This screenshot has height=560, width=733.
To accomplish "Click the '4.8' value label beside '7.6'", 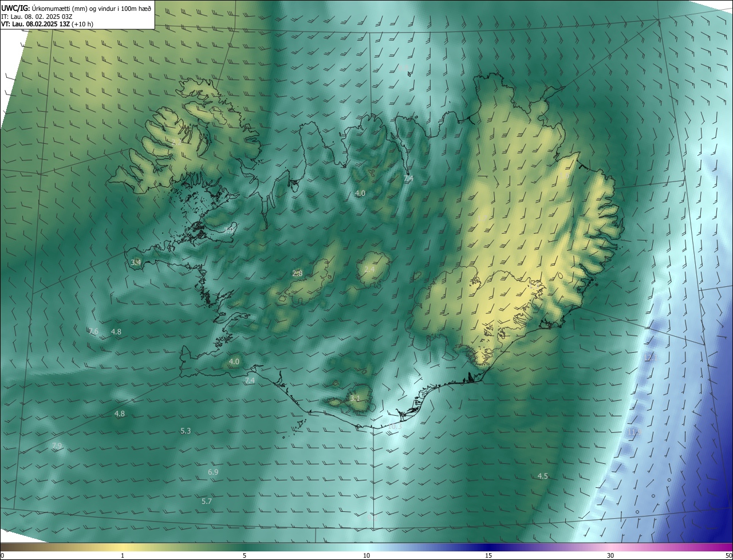I will [116, 332].
